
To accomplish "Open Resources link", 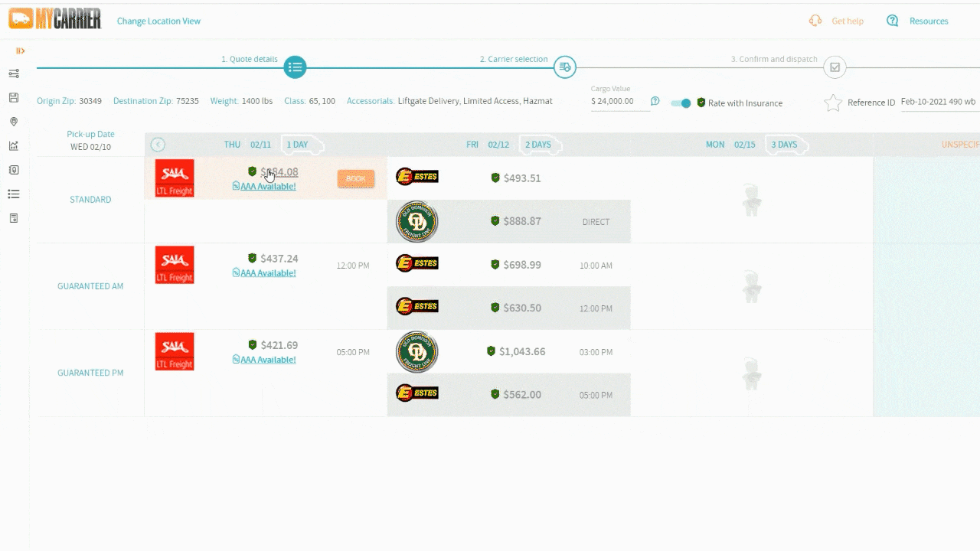I will 929,21.
